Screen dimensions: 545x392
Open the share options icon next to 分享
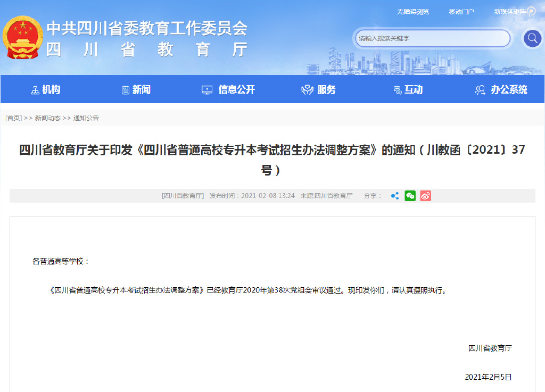tap(394, 196)
